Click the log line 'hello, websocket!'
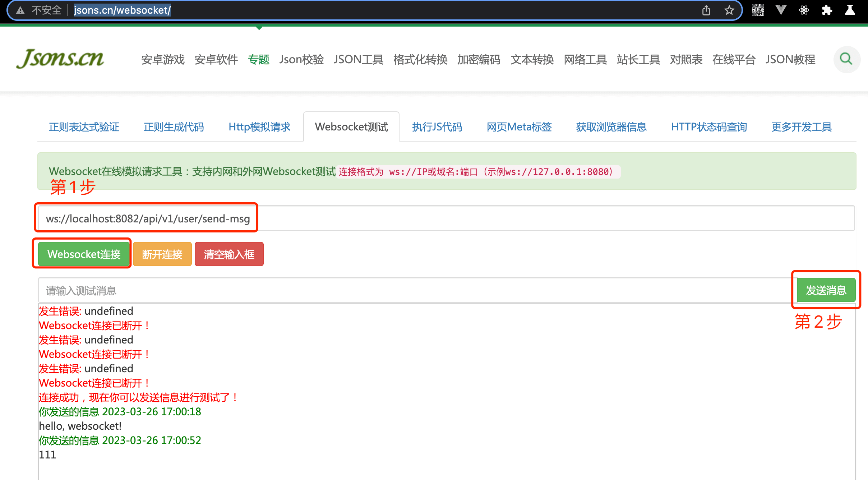Image resolution: width=868 pixels, height=480 pixels. (80, 426)
